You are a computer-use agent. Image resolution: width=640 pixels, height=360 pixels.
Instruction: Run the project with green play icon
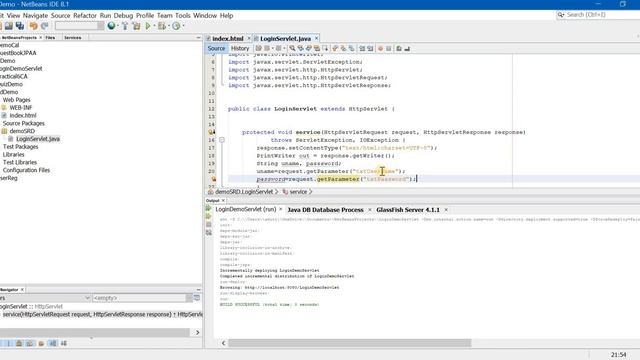(148, 26)
